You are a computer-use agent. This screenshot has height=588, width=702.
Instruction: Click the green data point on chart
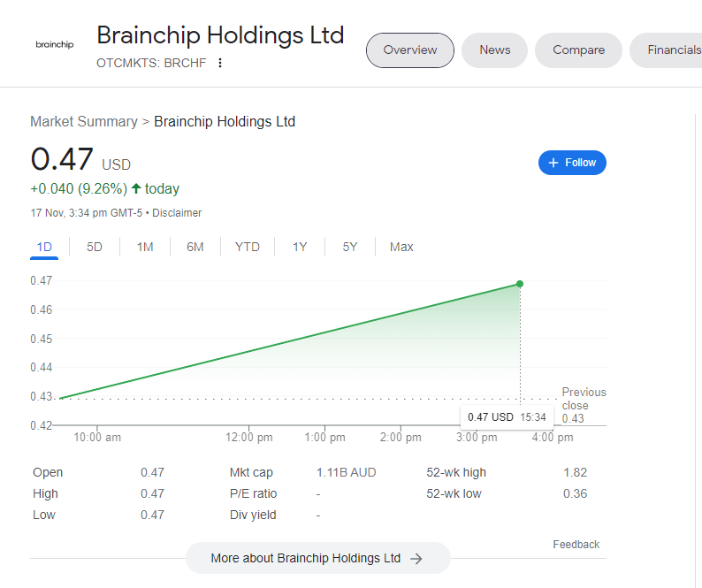pos(520,284)
